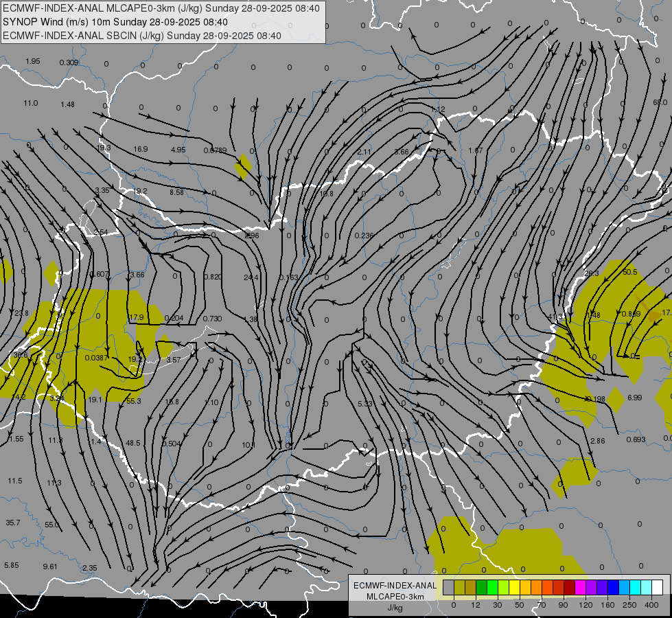
Task: Select the 50.5 data value
Action: (x=630, y=273)
